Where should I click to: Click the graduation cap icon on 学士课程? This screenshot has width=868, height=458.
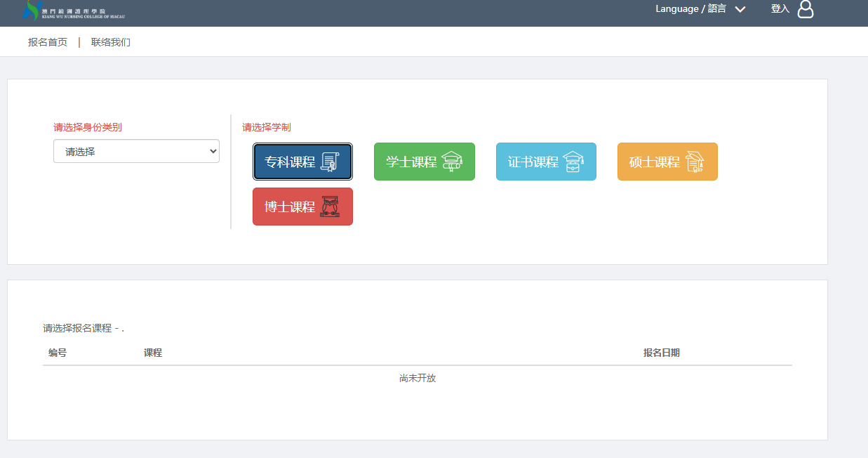pyautogui.click(x=452, y=162)
